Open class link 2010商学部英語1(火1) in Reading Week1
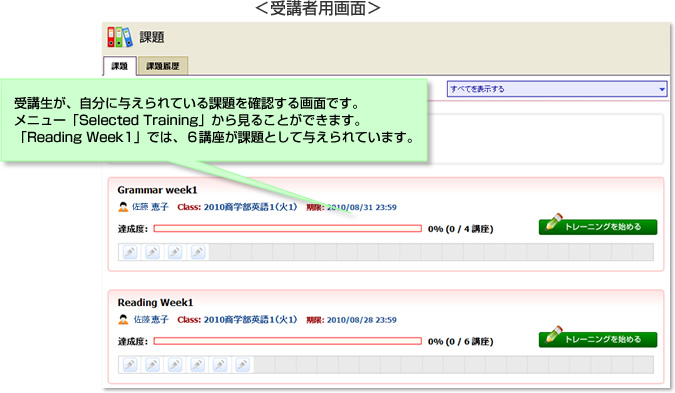675x393 pixels. tap(250, 320)
